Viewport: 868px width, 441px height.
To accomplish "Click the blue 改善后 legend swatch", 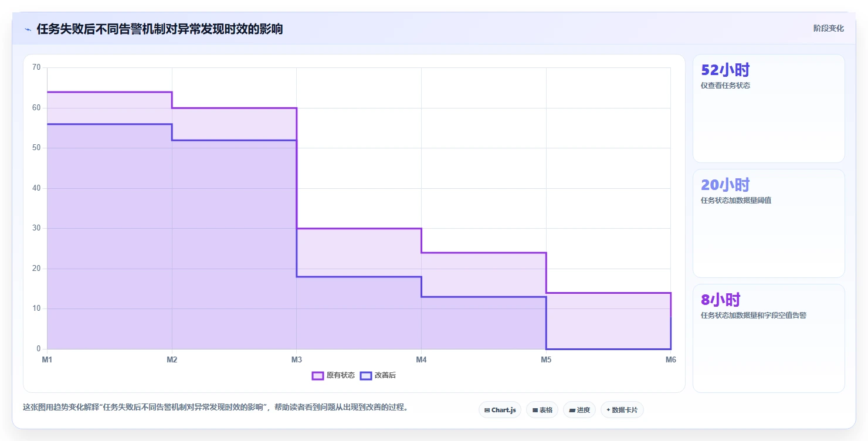I will (x=366, y=375).
